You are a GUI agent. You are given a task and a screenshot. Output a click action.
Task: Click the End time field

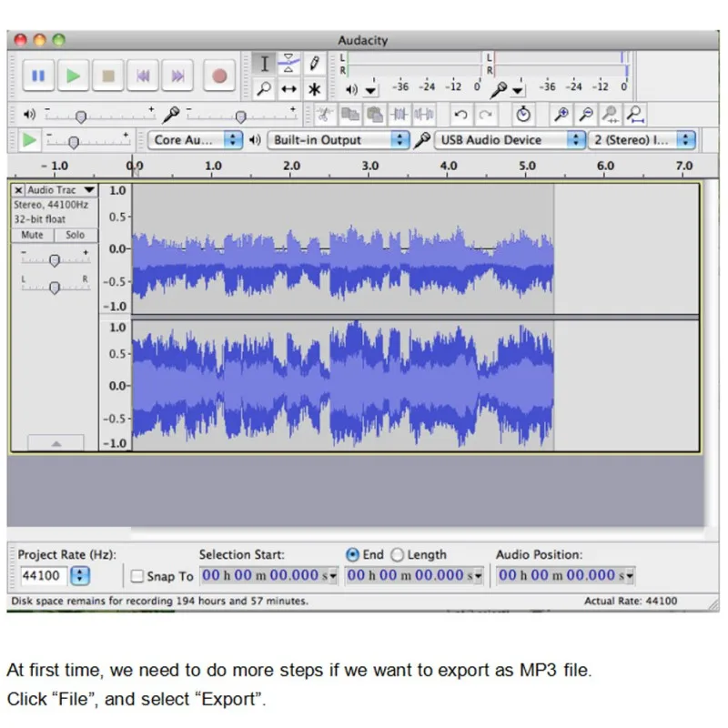414,575
